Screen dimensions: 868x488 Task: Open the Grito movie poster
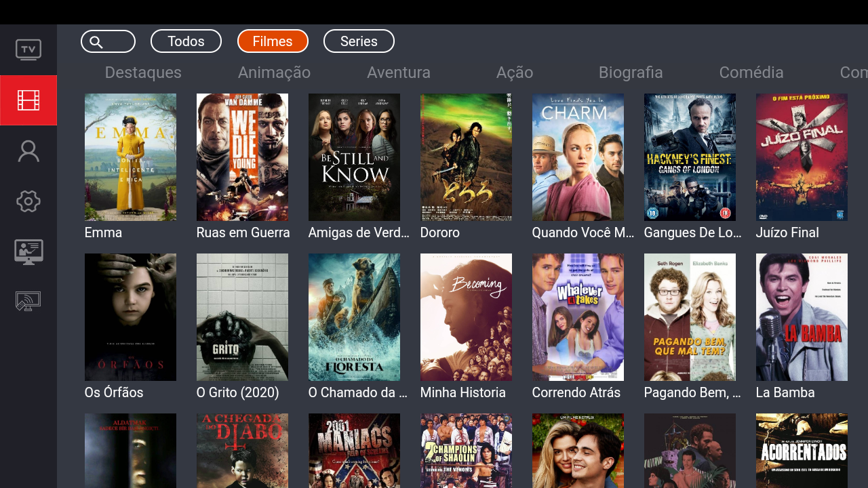click(242, 317)
